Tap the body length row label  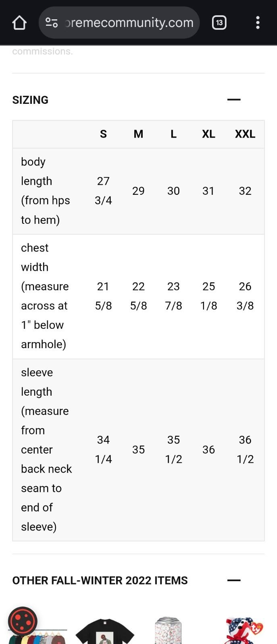(46, 191)
